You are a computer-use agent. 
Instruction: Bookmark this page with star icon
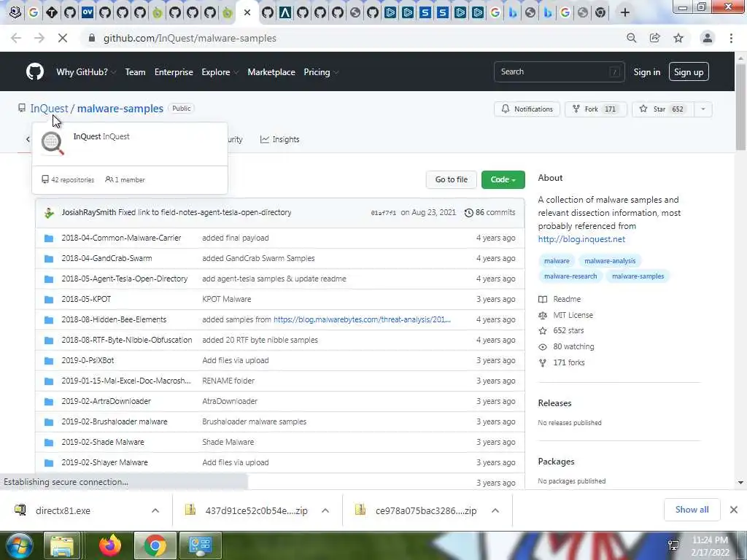click(678, 38)
